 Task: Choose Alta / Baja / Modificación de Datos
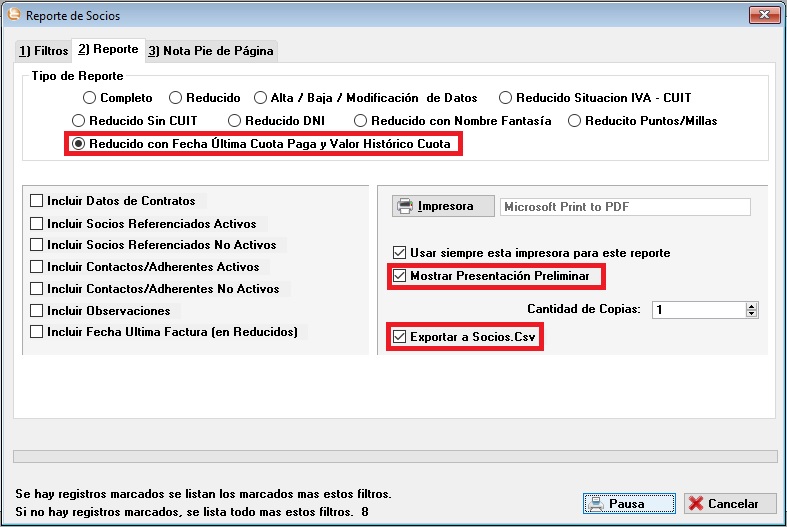(262, 98)
